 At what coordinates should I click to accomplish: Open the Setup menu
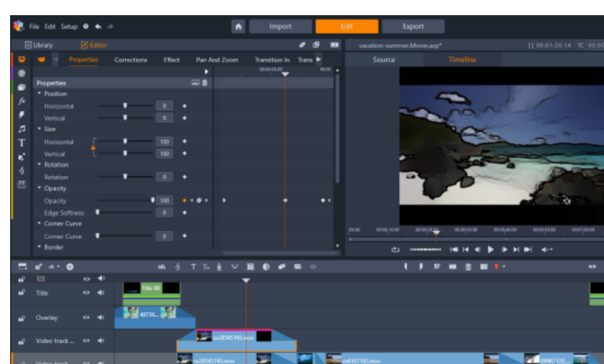[x=69, y=27]
